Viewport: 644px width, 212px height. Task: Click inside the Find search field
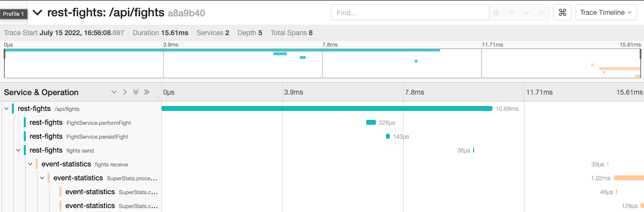coord(410,13)
